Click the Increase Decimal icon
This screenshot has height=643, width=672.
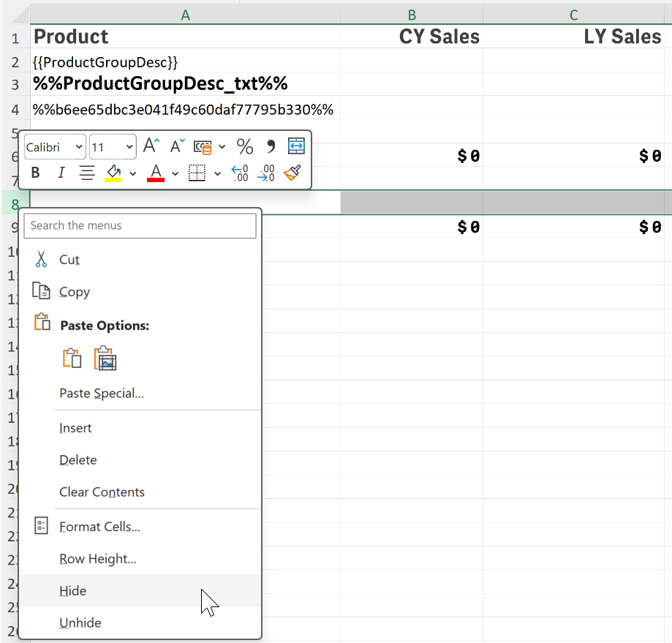(x=240, y=173)
